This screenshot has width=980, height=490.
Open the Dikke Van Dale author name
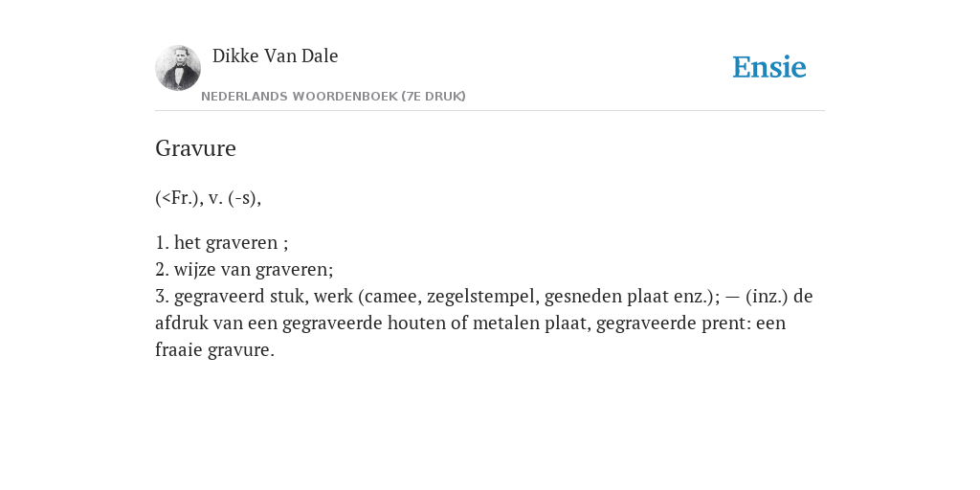click(x=275, y=56)
